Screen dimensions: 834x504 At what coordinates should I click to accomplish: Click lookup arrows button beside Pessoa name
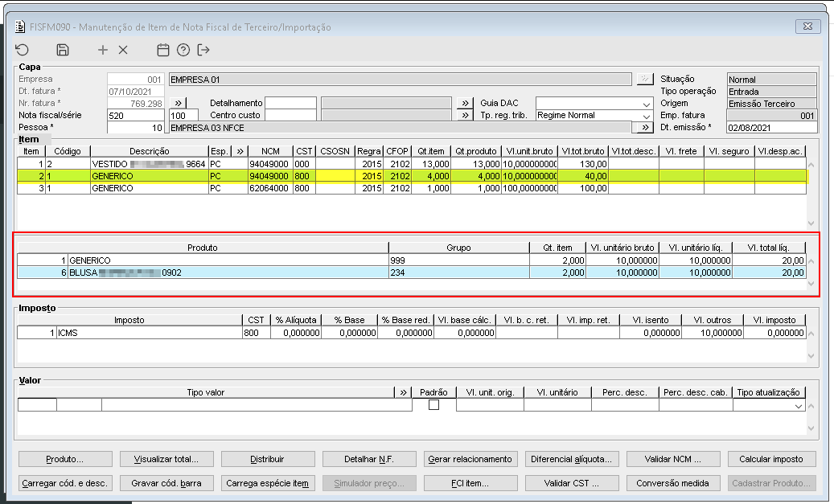click(643, 127)
